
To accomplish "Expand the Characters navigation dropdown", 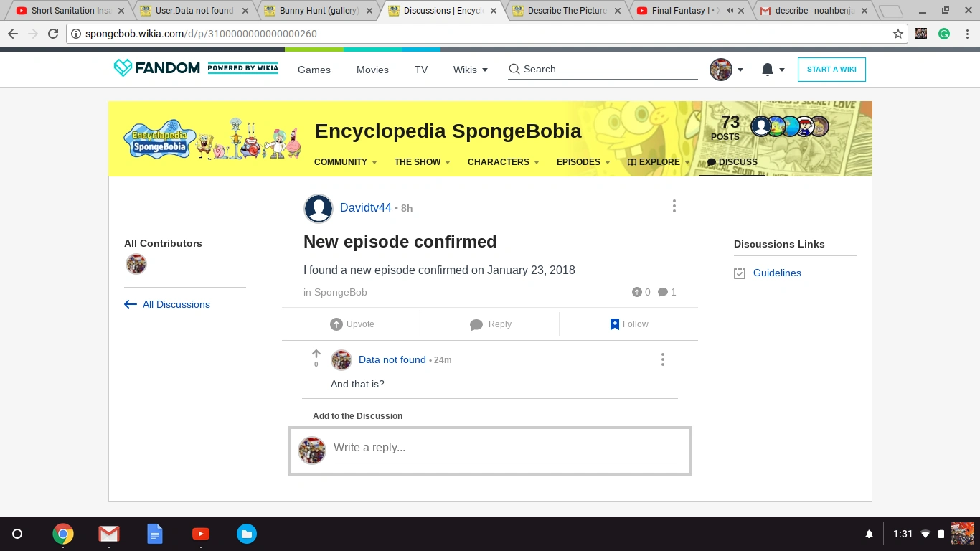I will coord(503,162).
